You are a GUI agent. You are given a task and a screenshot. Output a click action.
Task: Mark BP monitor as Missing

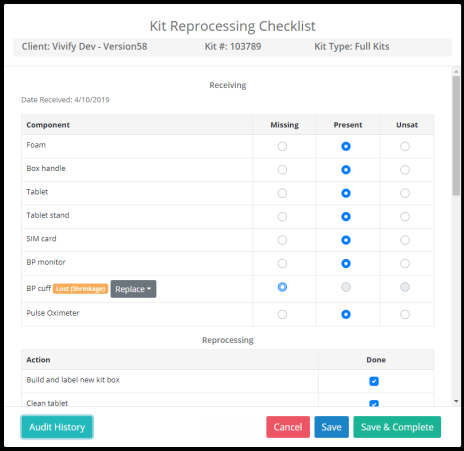[x=282, y=263]
